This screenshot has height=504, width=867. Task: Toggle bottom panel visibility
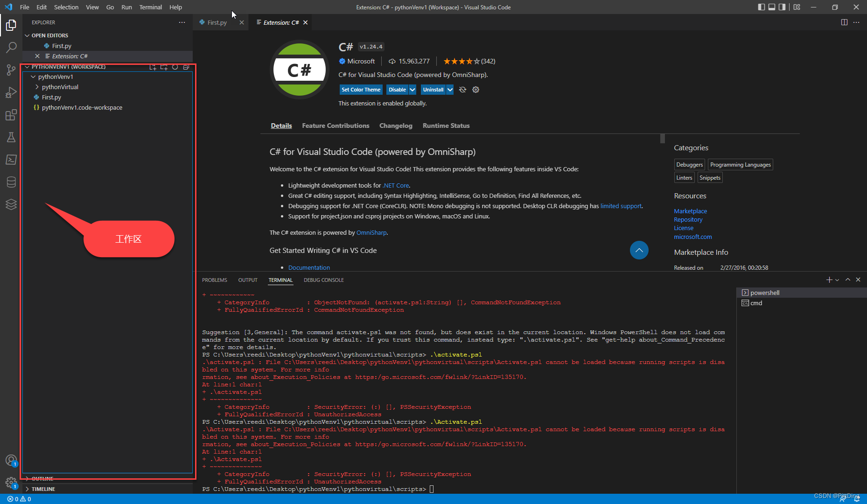772,7
